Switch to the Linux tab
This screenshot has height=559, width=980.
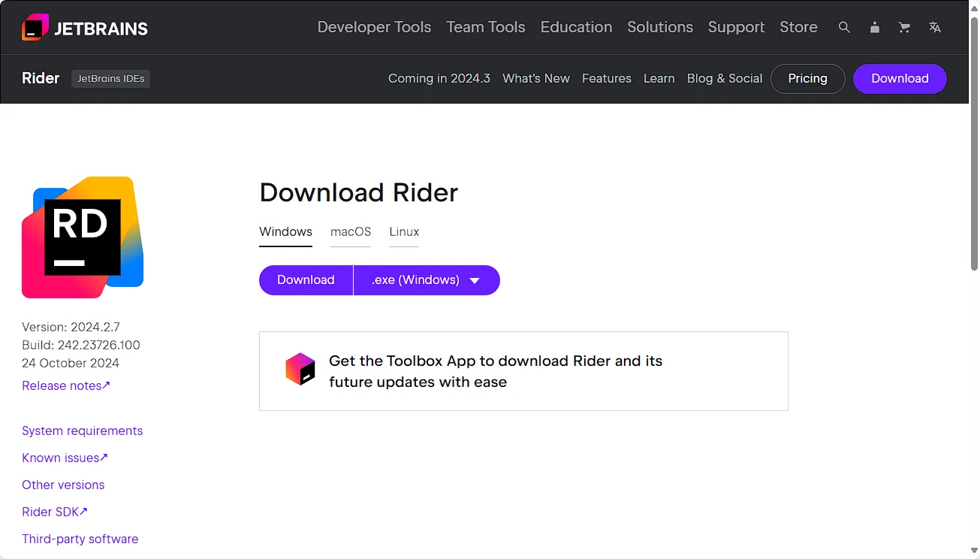404,231
